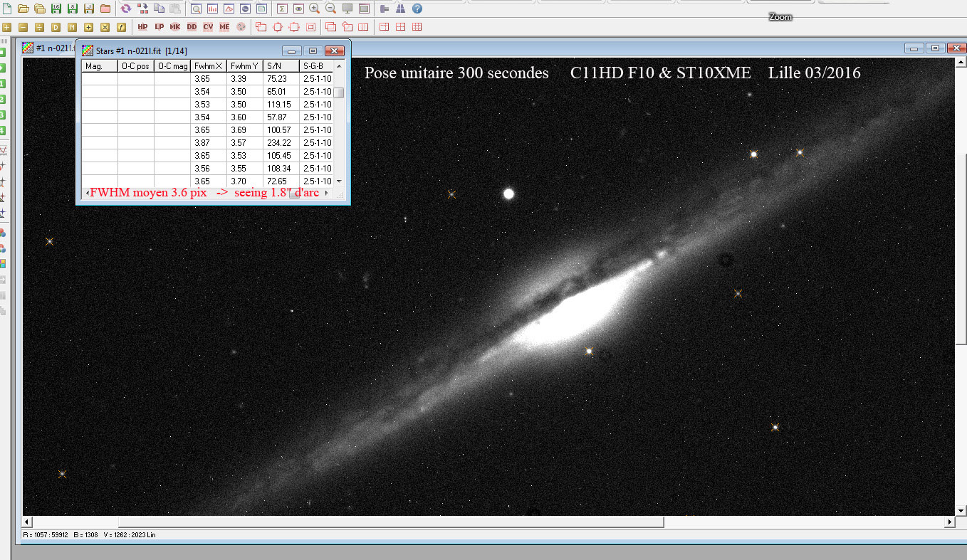967x560 pixels.
Task: Click the golden divide icon
Action: [x=39, y=27]
